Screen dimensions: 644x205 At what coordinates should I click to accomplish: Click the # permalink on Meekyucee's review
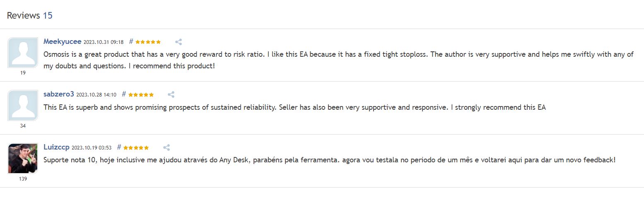tap(131, 41)
